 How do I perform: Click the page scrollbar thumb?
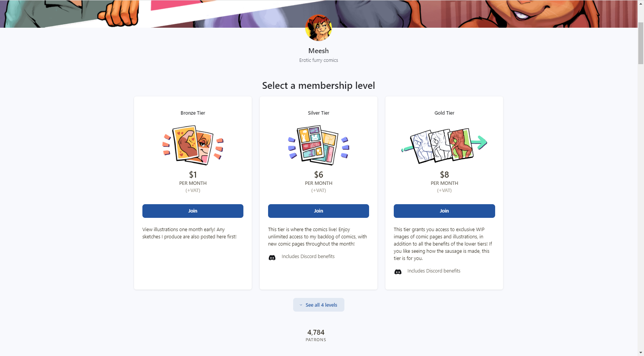[641, 43]
